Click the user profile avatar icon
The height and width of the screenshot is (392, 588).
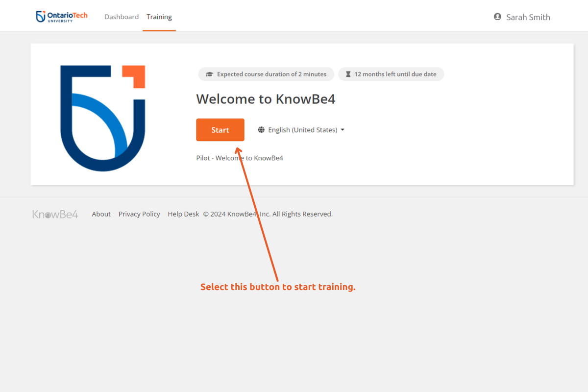click(497, 17)
